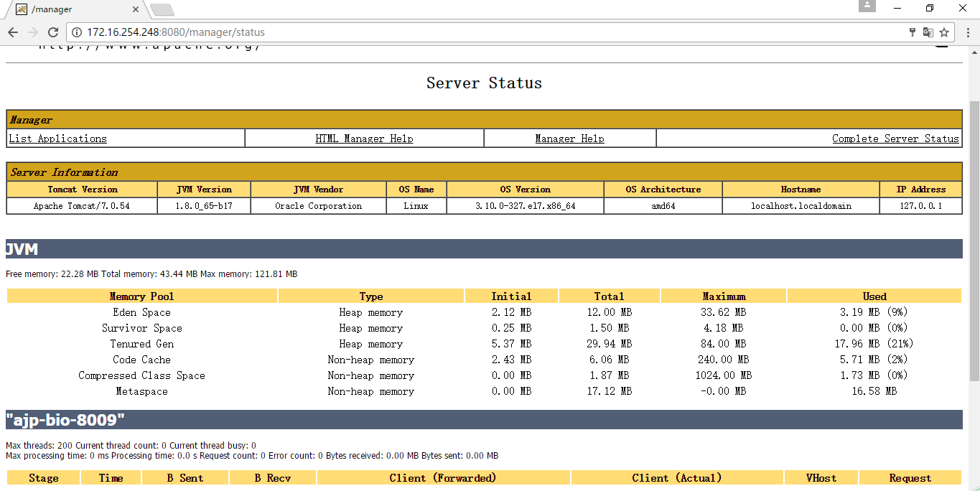Open the List Applications link

tap(57, 139)
